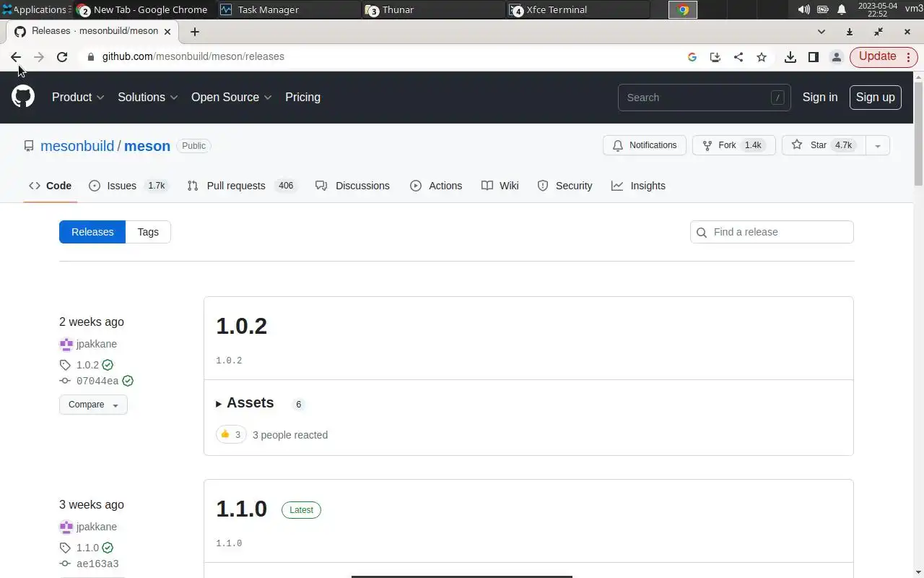Open the Security tab

(x=565, y=186)
